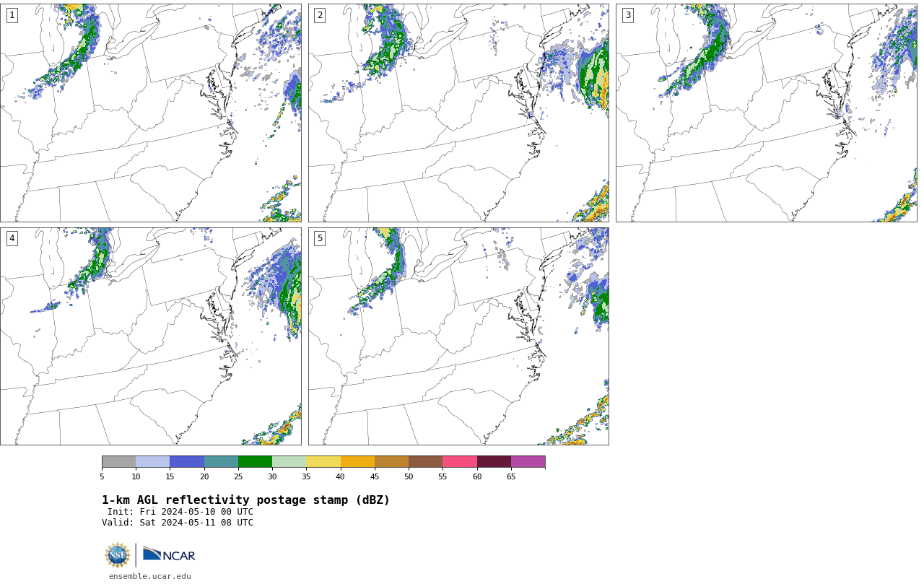
Task: Click the number label 1 in first panel
Action: 12,15
